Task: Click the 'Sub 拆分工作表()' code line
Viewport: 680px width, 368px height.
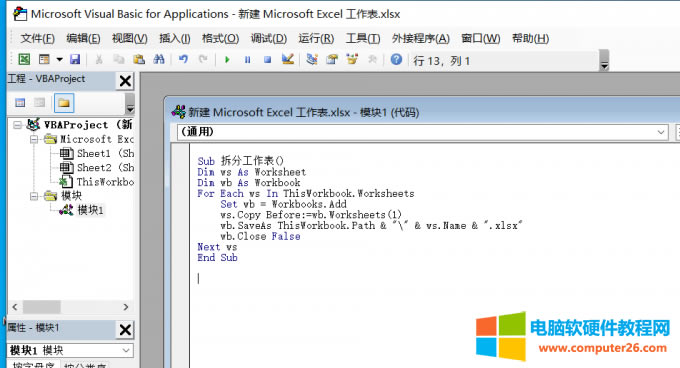Action: click(240, 161)
